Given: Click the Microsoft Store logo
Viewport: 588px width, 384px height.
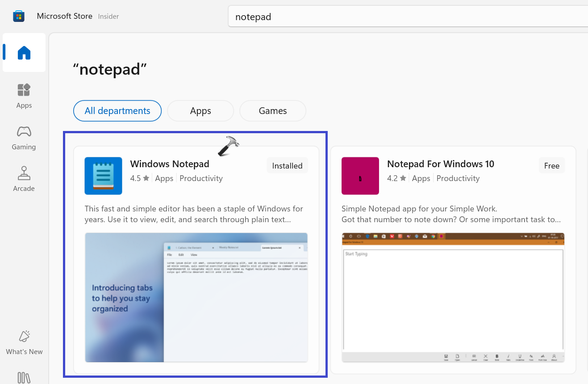Looking at the screenshot, I should (x=18, y=16).
